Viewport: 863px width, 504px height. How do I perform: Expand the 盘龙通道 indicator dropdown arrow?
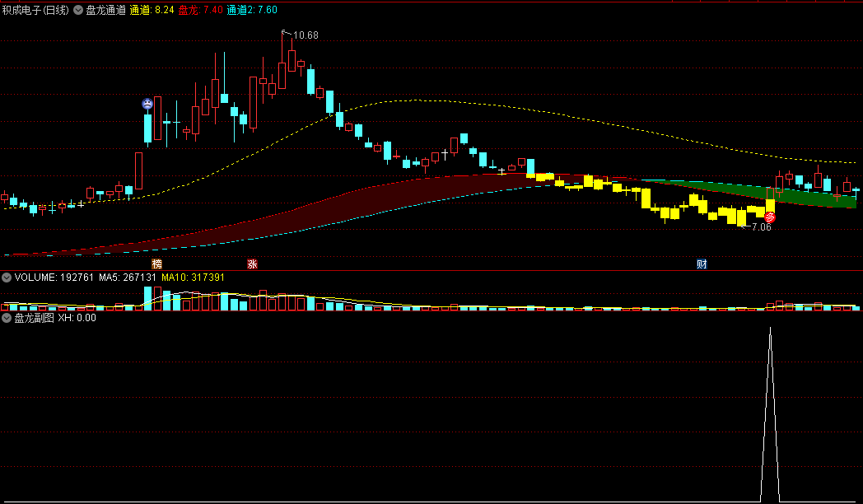click(x=78, y=10)
